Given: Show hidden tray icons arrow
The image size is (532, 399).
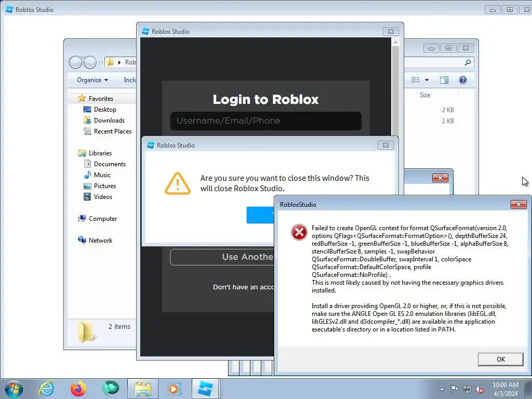Looking at the screenshot, I should pyautogui.click(x=442, y=389).
